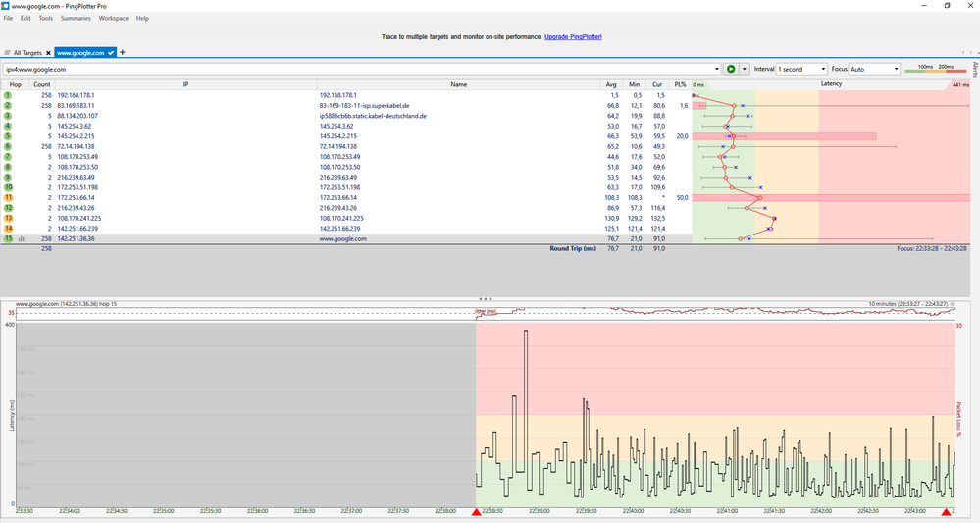
Task: Click hop 9 number badge
Action: coord(8,177)
